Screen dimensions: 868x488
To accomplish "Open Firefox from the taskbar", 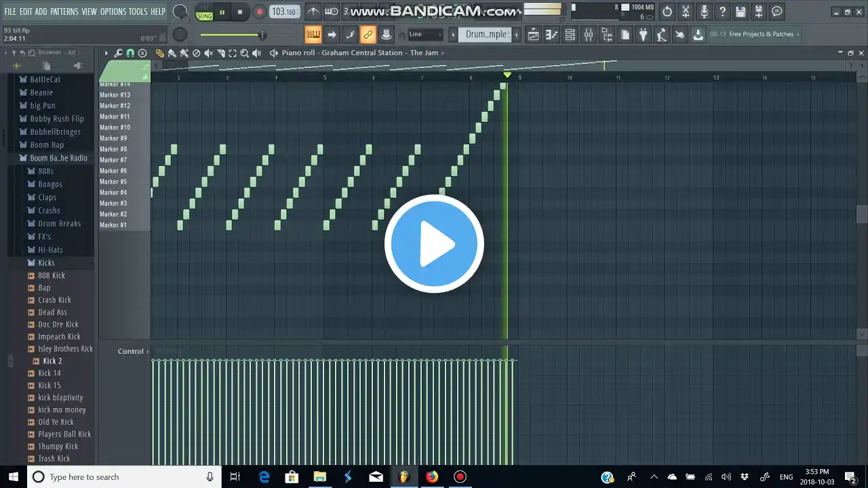I will pos(432,477).
